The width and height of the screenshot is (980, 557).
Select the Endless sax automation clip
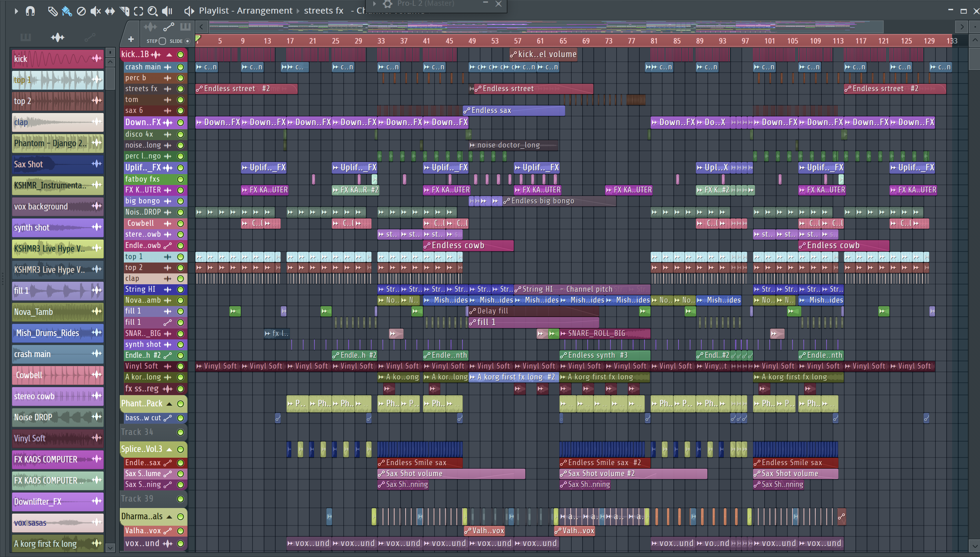514,111
